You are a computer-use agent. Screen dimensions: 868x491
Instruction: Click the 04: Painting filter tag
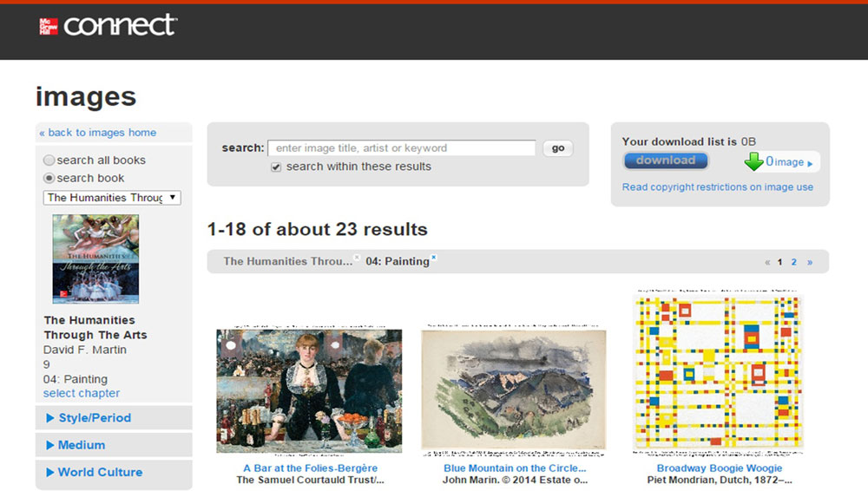[397, 261]
